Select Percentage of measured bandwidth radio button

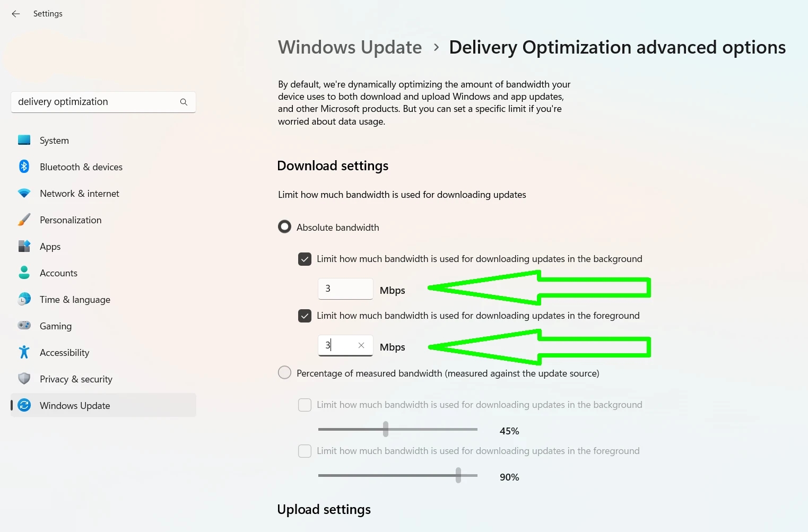(285, 373)
